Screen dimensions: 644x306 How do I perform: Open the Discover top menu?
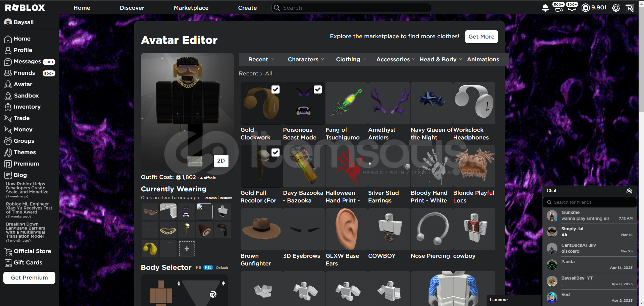click(x=132, y=8)
